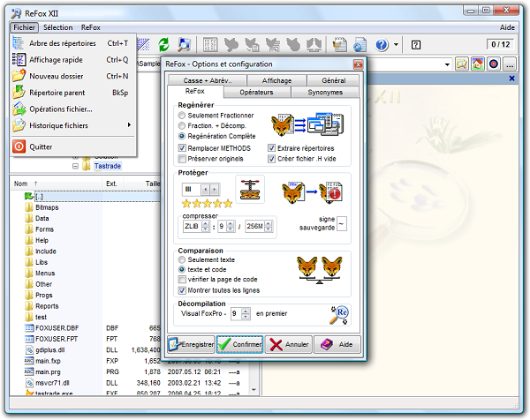Click the magnifier search toolbar icon
Screen dimensions: 530x420
tap(184, 45)
